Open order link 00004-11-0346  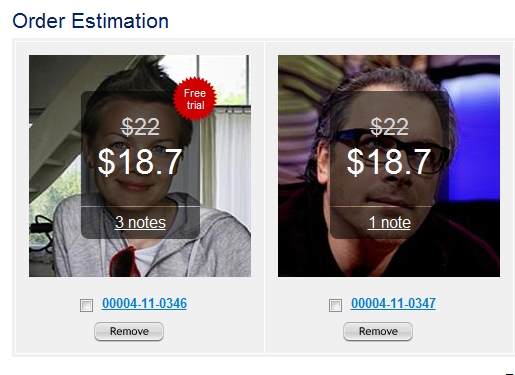pyautogui.click(x=144, y=303)
